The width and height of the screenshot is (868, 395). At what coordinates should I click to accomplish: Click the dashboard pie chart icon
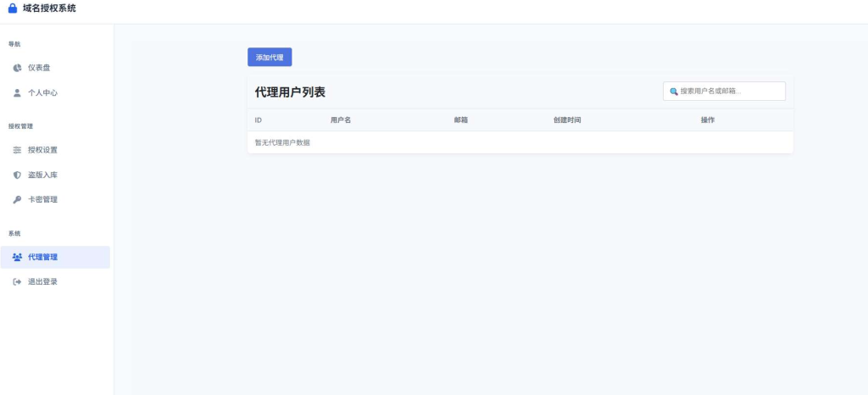pyautogui.click(x=17, y=68)
